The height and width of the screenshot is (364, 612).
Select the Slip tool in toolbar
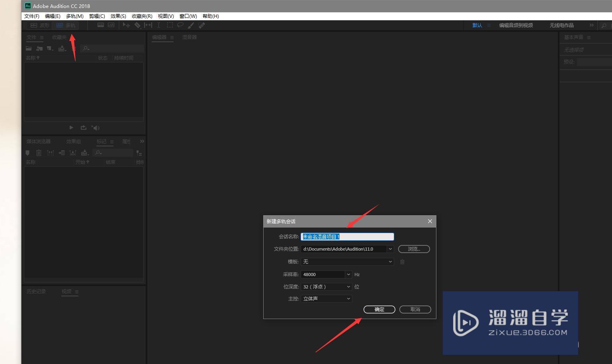pos(148,25)
